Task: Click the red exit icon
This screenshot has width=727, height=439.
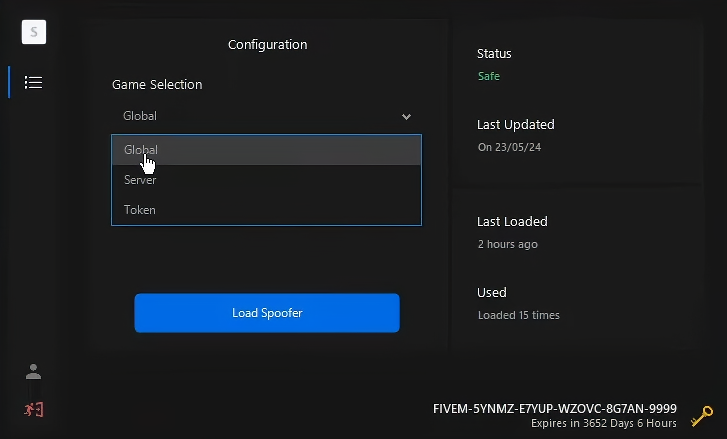Action: (33, 409)
